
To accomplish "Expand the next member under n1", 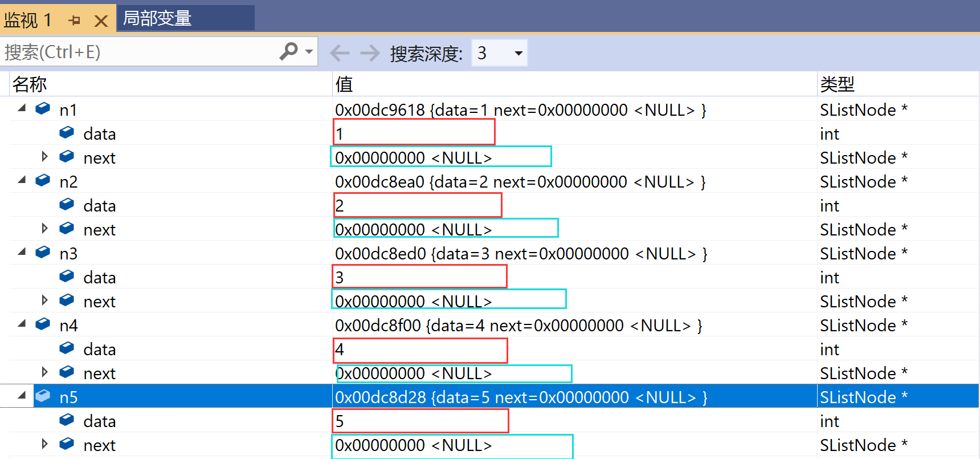I will click(44, 156).
